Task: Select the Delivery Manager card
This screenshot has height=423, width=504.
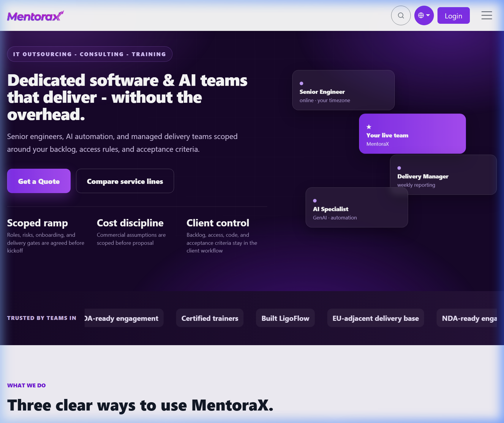Action: (x=443, y=175)
